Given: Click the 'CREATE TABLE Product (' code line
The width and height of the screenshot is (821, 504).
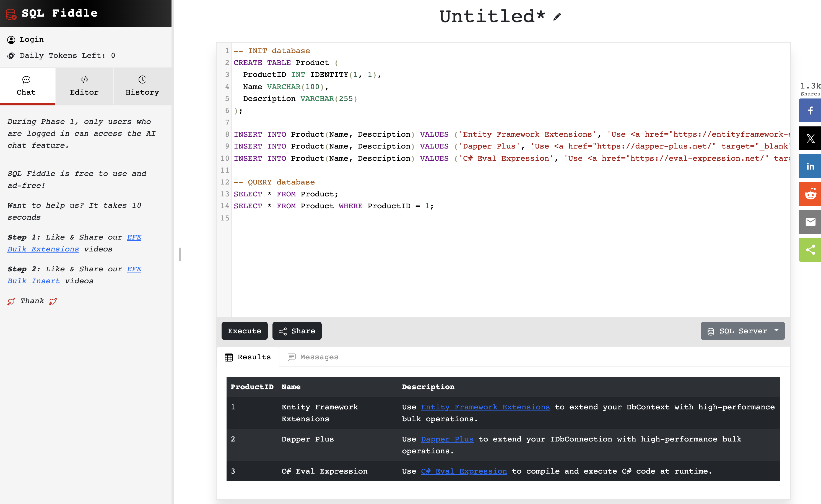Looking at the screenshot, I should (286, 63).
